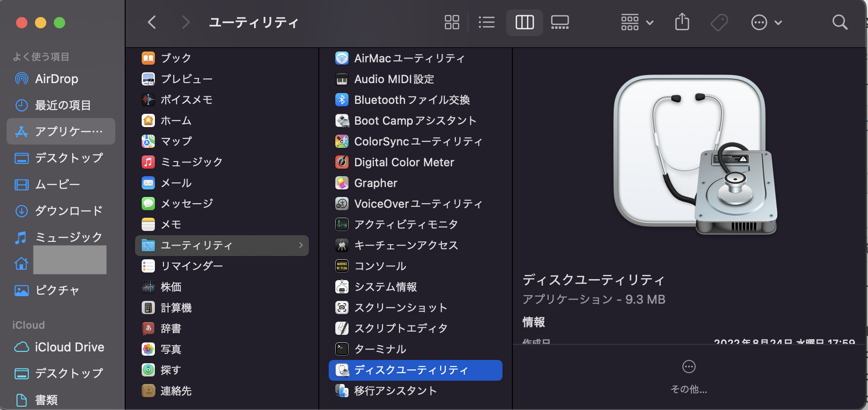Open iCloud Drive in the sidebar
The height and width of the screenshot is (410, 868).
(x=61, y=347)
